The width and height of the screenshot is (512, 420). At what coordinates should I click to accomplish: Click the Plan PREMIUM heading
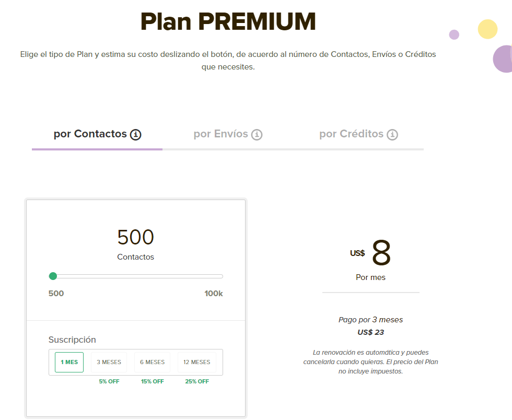pos(228,21)
